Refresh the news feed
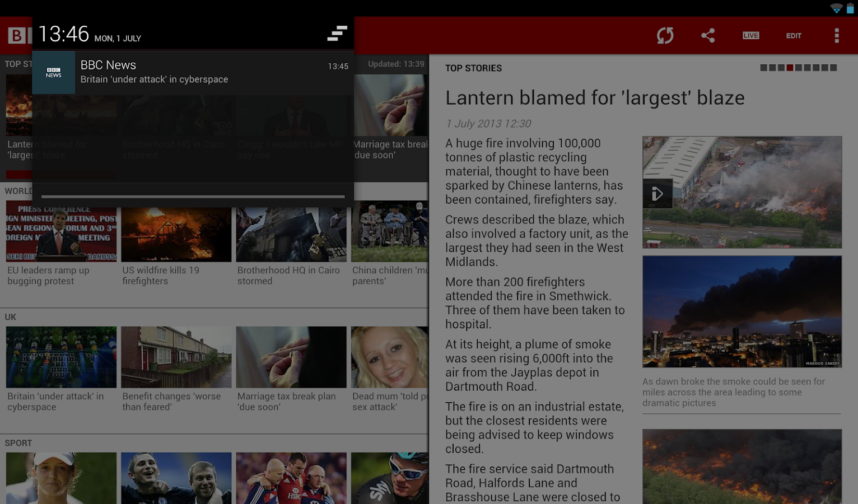Viewport: 858px width, 504px height. tap(665, 35)
